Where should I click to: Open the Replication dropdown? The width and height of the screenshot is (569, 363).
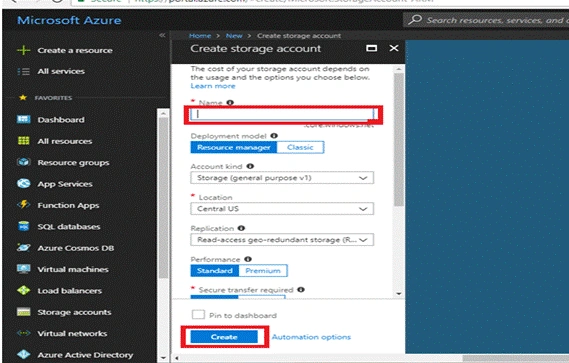point(282,240)
